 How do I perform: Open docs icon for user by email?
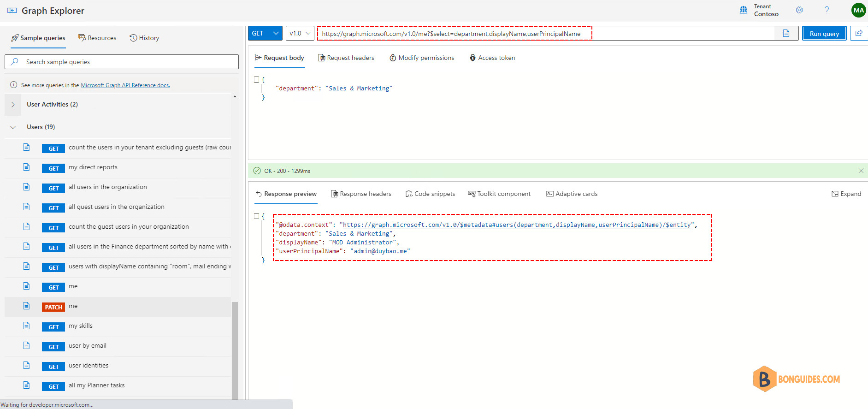pos(27,345)
